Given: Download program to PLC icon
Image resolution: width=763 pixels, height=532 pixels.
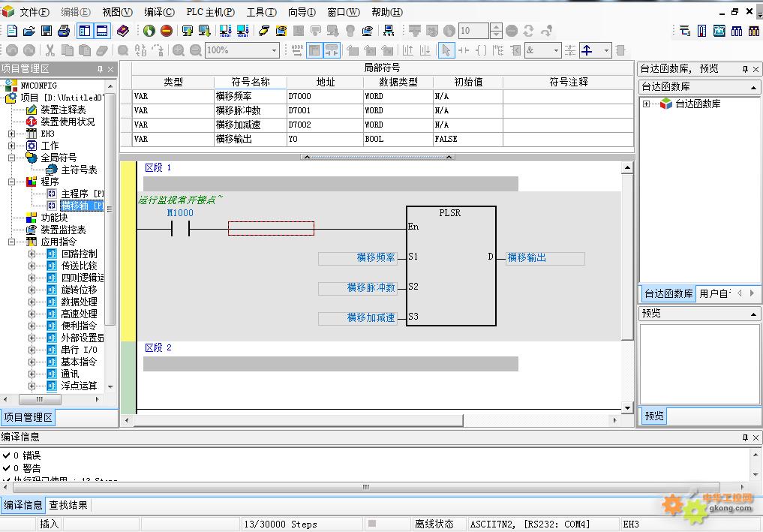Looking at the screenshot, I should [x=204, y=31].
